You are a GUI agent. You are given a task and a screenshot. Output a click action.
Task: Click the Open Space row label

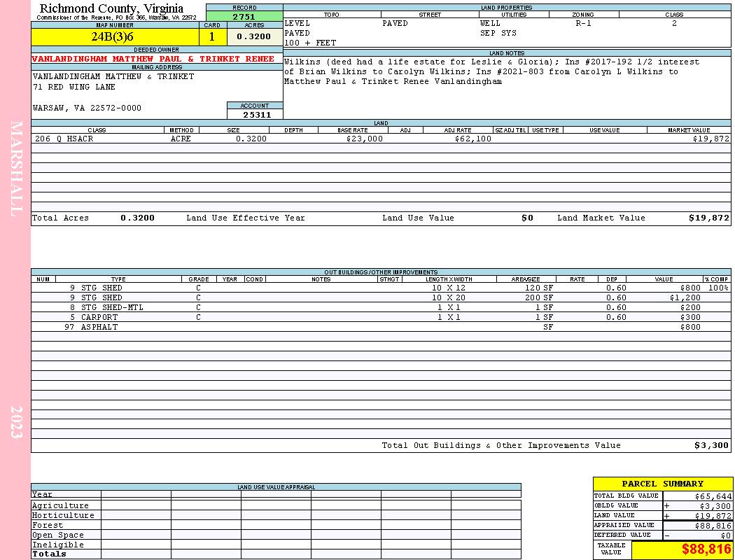pyautogui.click(x=58, y=535)
